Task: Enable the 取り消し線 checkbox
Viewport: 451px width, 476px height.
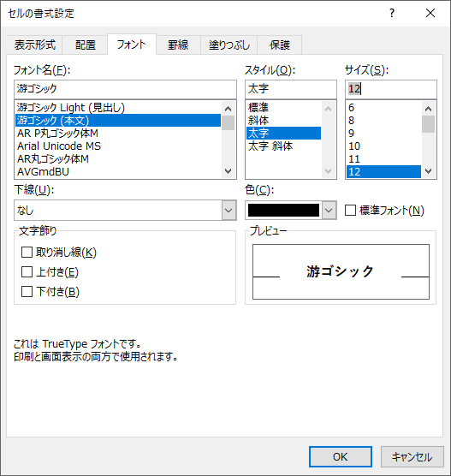Action: pyautogui.click(x=27, y=252)
